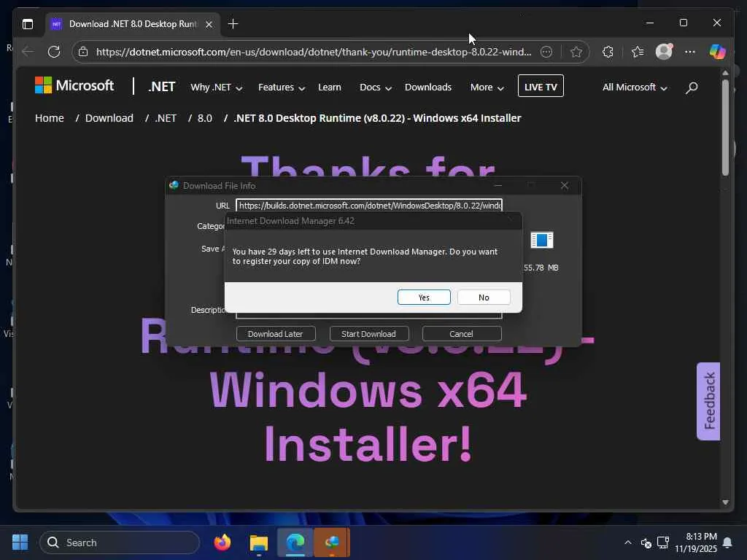Expand the Features menu
Viewport: 747px width, 560px height.
pos(281,87)
